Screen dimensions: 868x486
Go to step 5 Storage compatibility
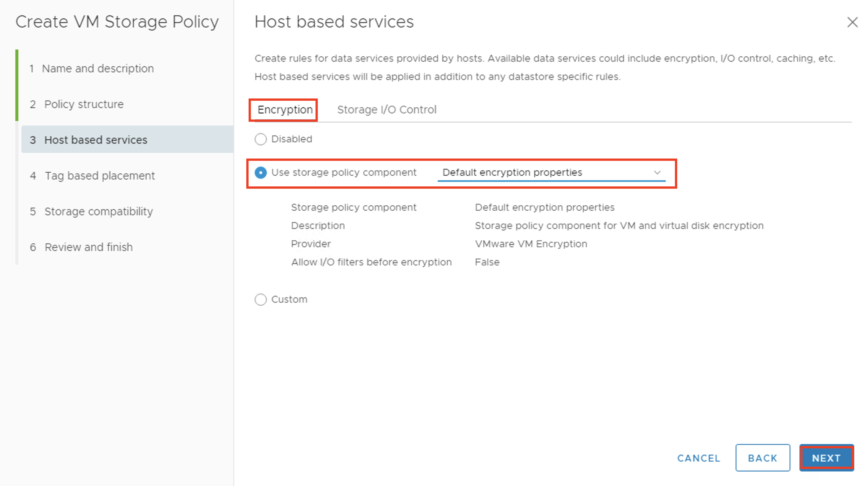click(x=98, y=211)
